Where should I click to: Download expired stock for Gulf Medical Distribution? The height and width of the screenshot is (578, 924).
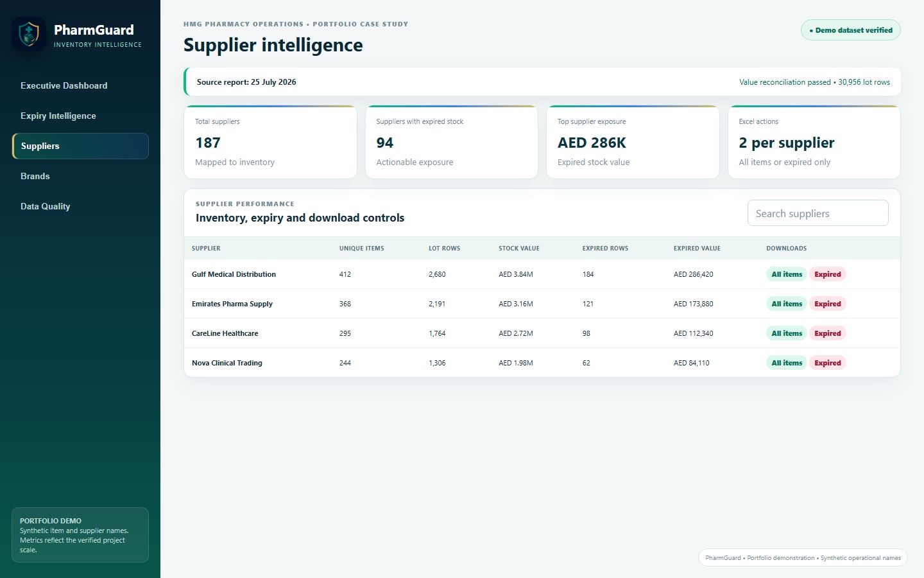tap(828, 274)
